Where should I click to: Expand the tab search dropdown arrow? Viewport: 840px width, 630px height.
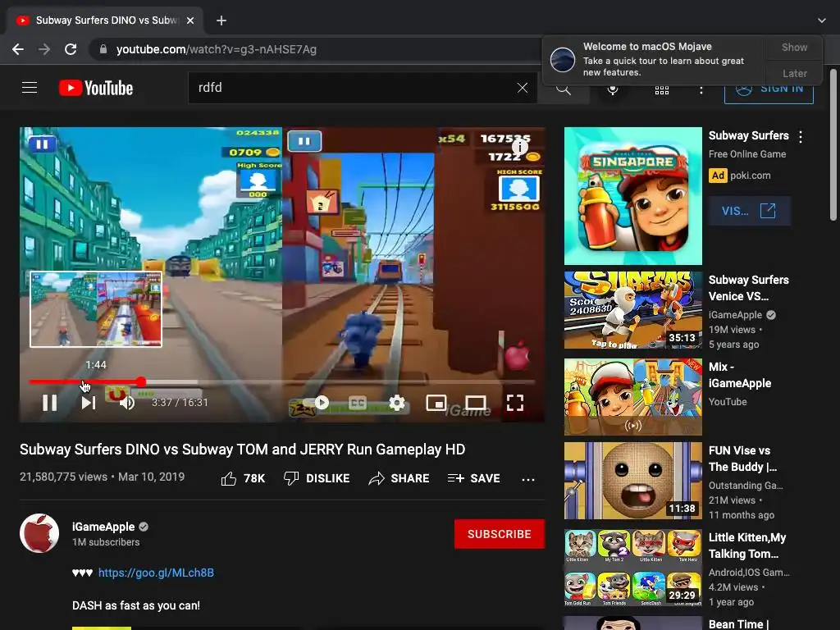pyautogui.click(x=822, y=21)
